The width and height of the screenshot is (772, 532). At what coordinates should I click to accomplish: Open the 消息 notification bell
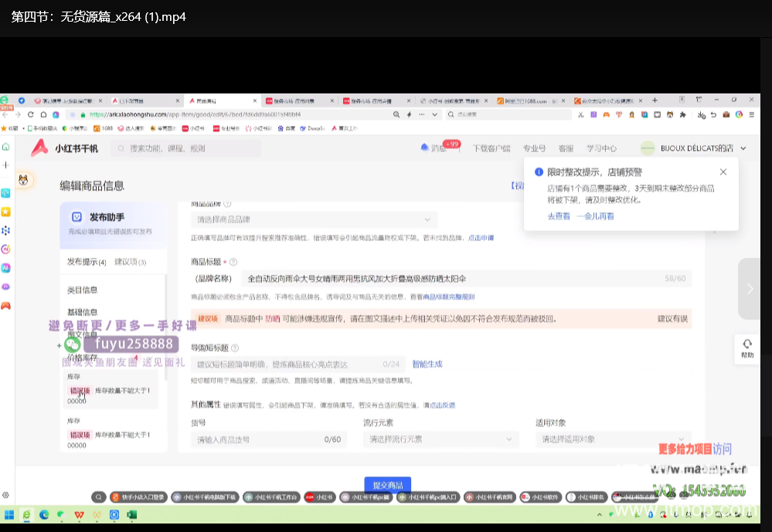click(x=425, y=147)
